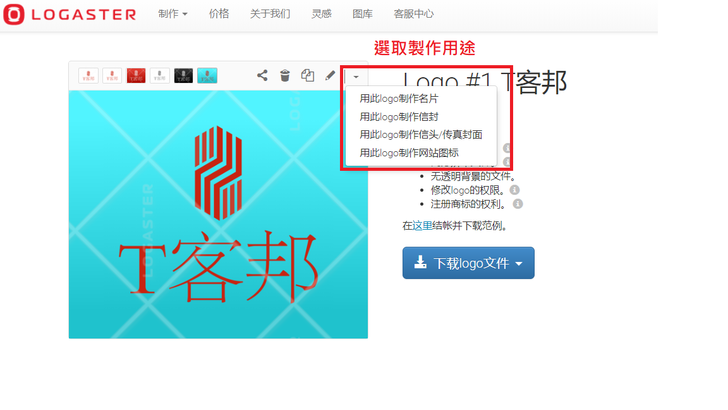
Task: Click the 无透明背景的文件 text
Action: pyautogui.click(x=473, y=176)
